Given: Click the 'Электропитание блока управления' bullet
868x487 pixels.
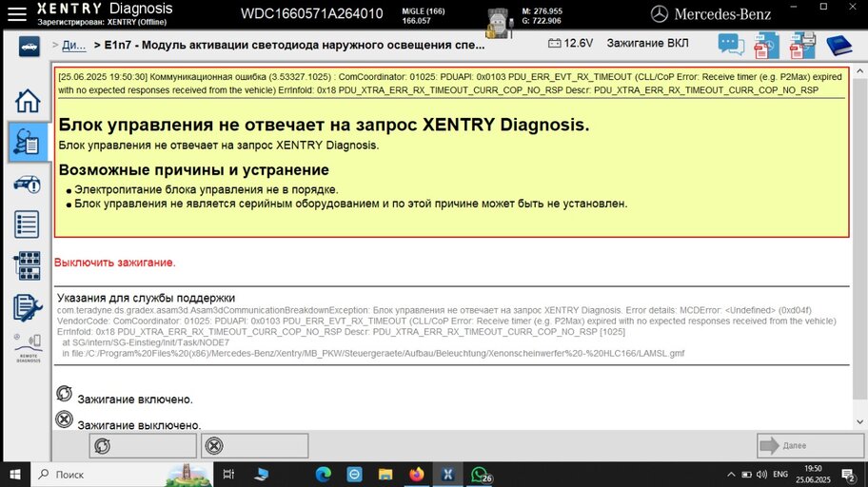Looking at the screenshot, I should [206, 190].
